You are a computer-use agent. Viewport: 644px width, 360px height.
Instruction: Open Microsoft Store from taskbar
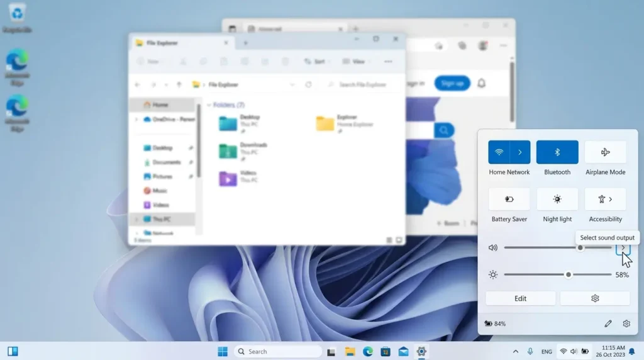pyautogui.click(x=386, y=351)
